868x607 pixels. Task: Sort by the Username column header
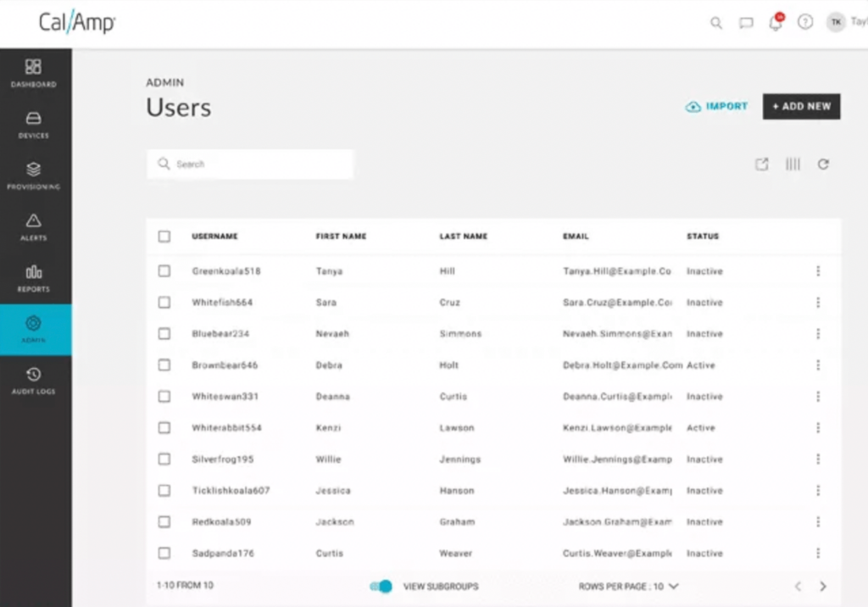point(214,237)
